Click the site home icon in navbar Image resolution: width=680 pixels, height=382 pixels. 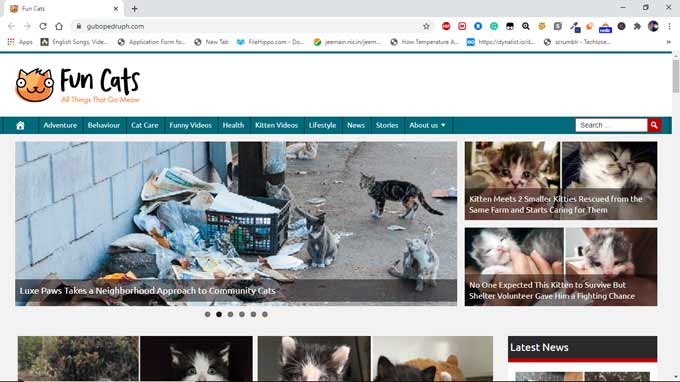(20, 125)
